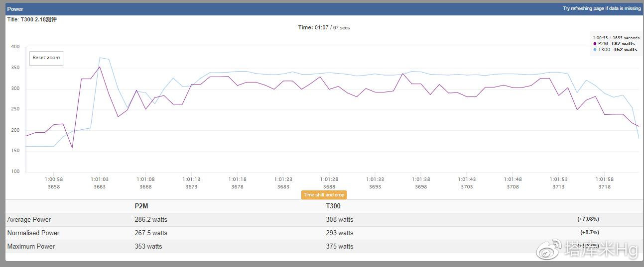Click the 1:01:03 time axis tick label

(x=100, y=179)
